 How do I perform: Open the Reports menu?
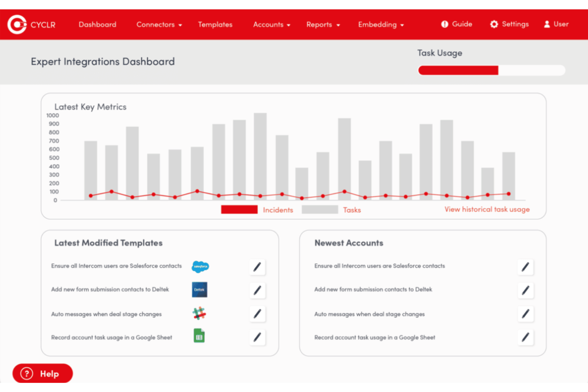[323, 24]
